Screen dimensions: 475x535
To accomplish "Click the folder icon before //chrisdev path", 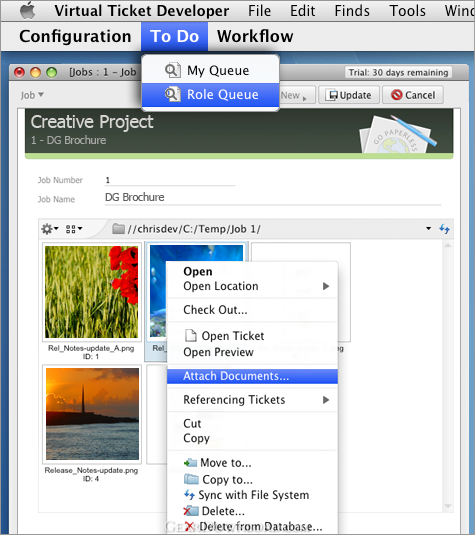I will point(118,229).
